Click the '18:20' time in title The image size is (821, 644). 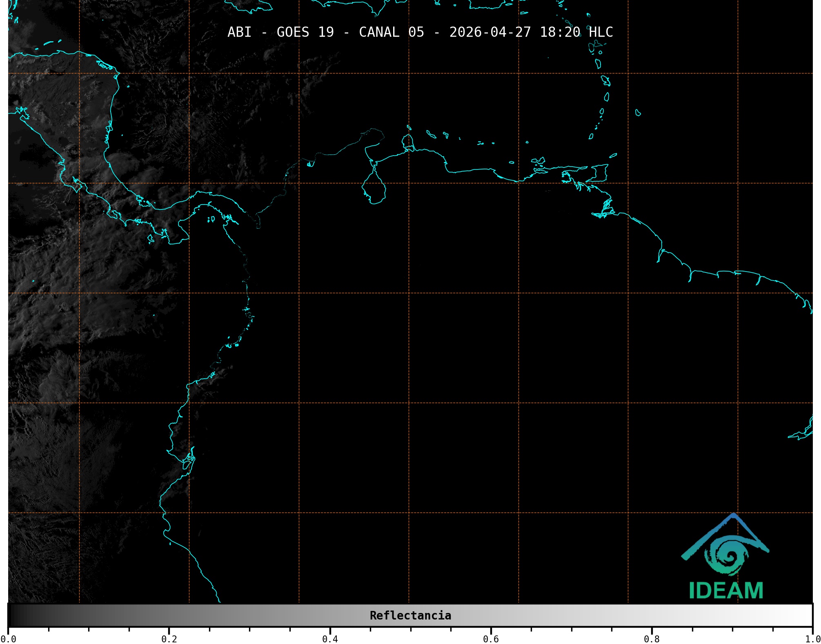(560, 32)
